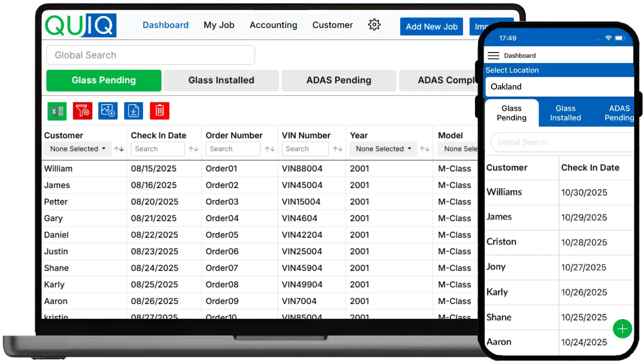Open the Accounting menu item
This screenshot has height=362, width=644.
pyautogui.click(x=273, y=25)
